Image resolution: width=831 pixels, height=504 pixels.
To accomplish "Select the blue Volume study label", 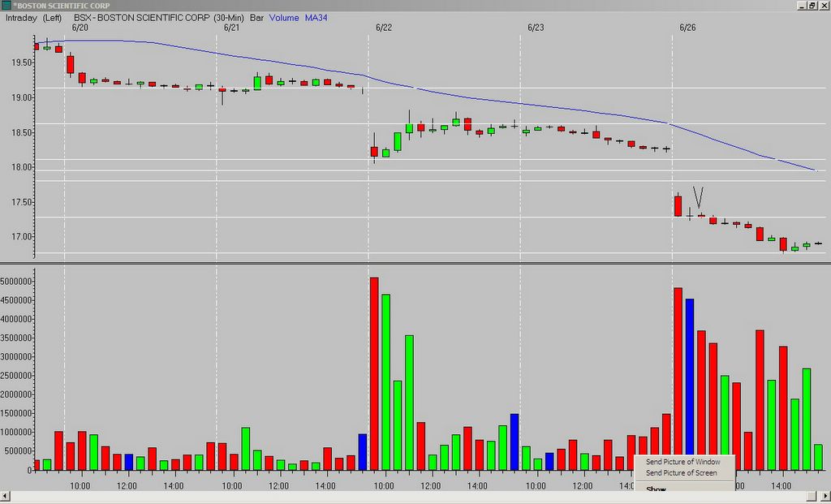I will click(284, 18).
